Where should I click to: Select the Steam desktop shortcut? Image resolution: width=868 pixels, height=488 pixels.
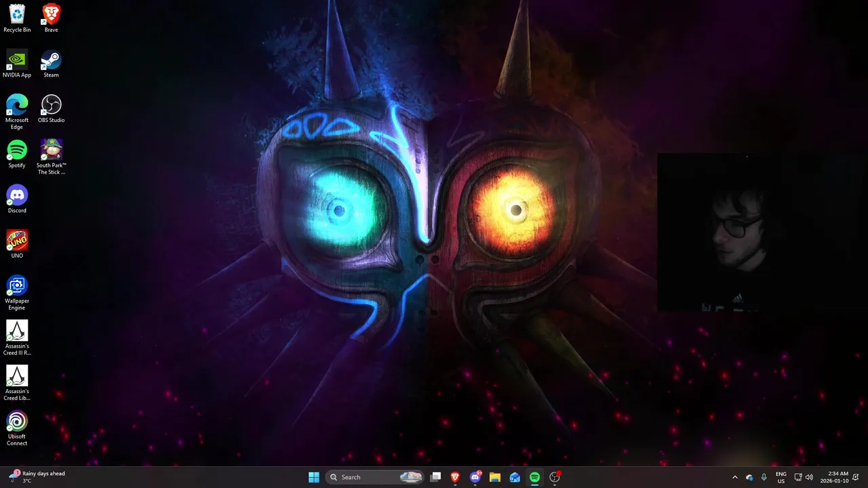coord(51,64)
